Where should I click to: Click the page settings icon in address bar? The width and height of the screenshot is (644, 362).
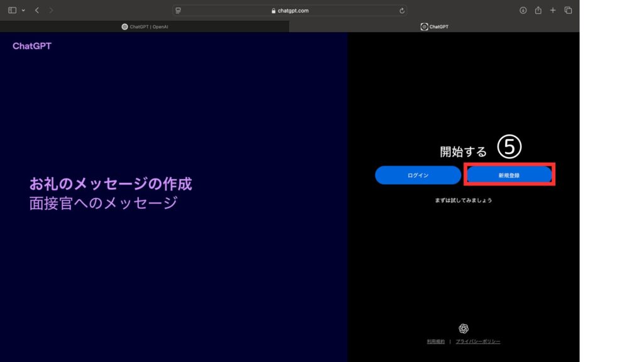click(178, 11)
